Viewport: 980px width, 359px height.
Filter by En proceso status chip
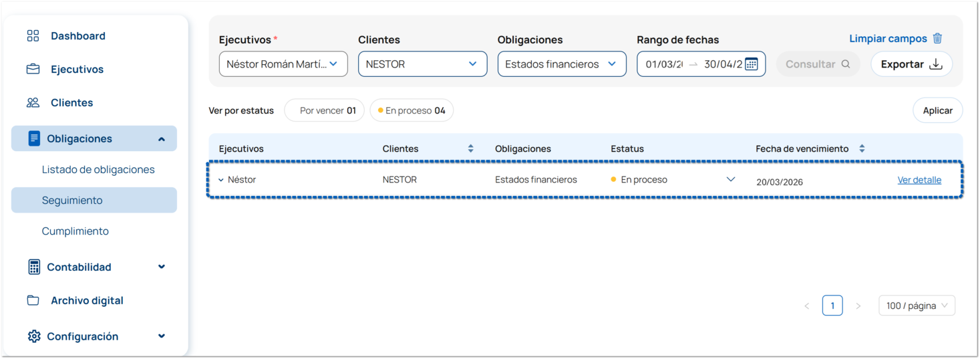412,111
